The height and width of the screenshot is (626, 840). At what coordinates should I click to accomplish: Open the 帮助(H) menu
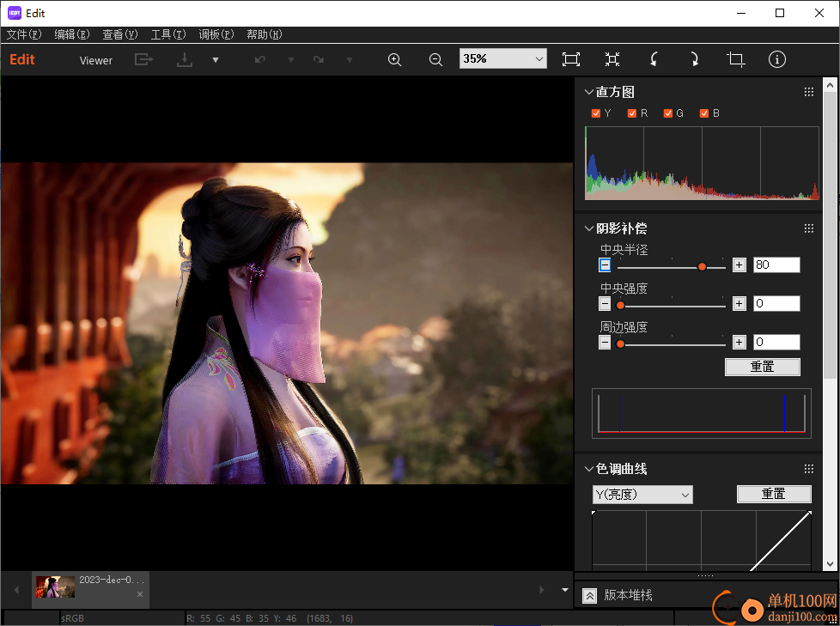coord(264,35)
